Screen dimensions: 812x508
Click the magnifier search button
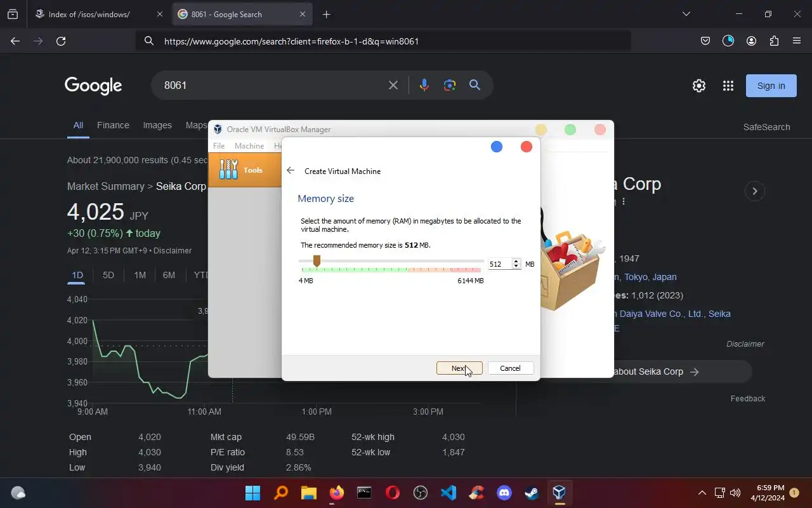[475, 85]
